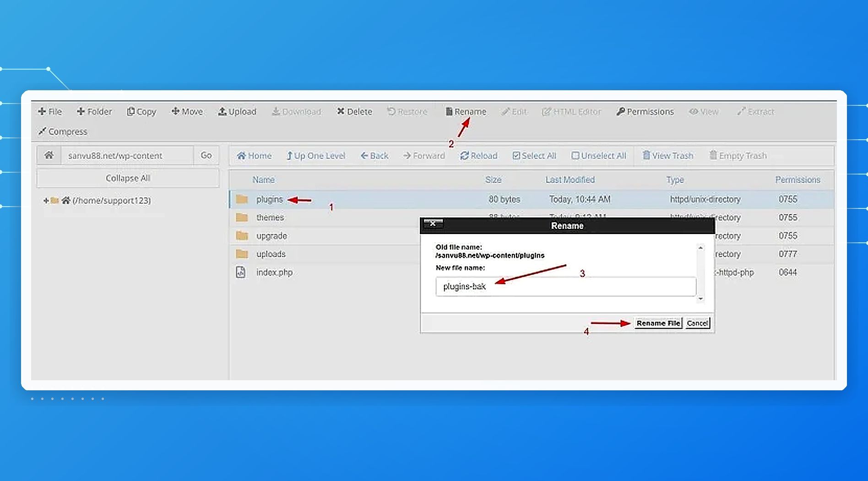Click the View toolbar item

704,111
